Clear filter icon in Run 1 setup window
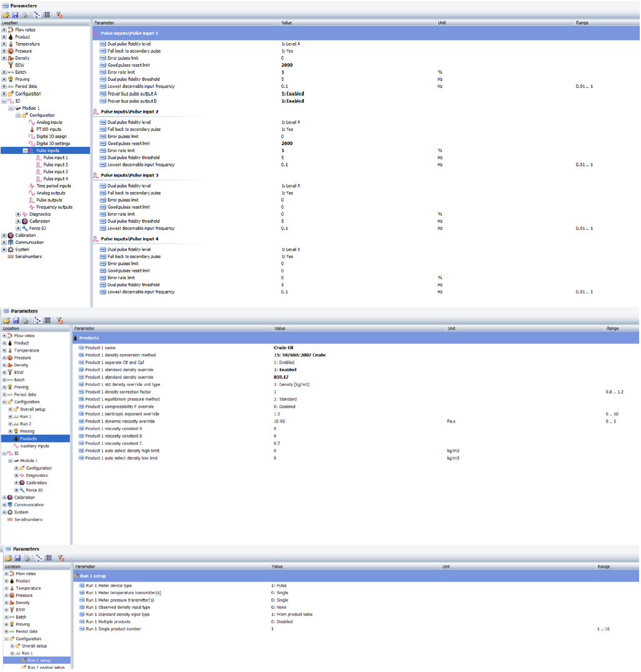The image size is (641, 672). coord(61,558)
